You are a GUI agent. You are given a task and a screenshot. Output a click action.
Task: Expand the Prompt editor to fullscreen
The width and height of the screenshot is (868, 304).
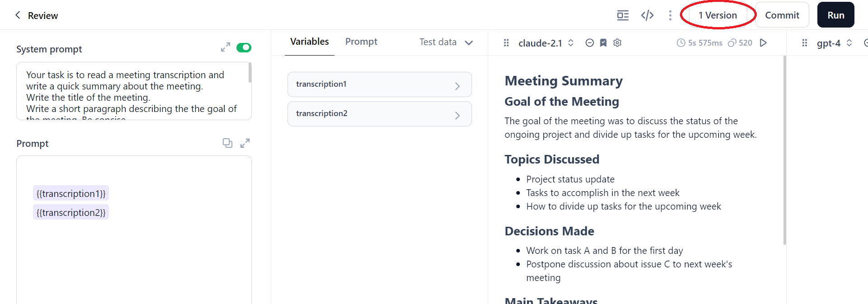point(245,143)
